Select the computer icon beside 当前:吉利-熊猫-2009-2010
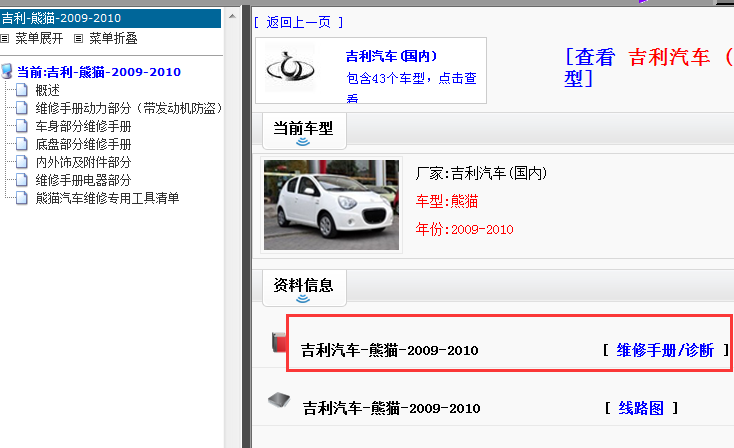The height and width of the screenshot is (448, 734). click(7, 71)
